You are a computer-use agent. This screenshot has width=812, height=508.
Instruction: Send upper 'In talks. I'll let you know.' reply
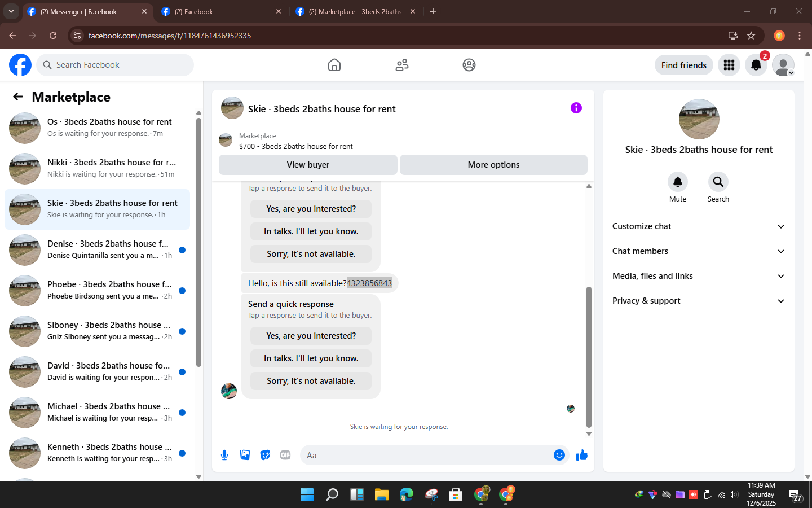tap(311, 231)
